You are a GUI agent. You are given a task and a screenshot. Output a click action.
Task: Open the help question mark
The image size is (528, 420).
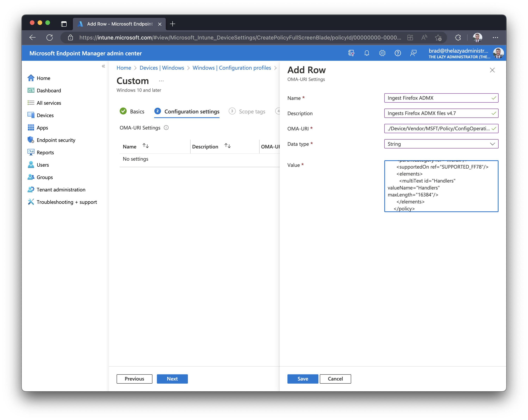click(x=398, y=53)
